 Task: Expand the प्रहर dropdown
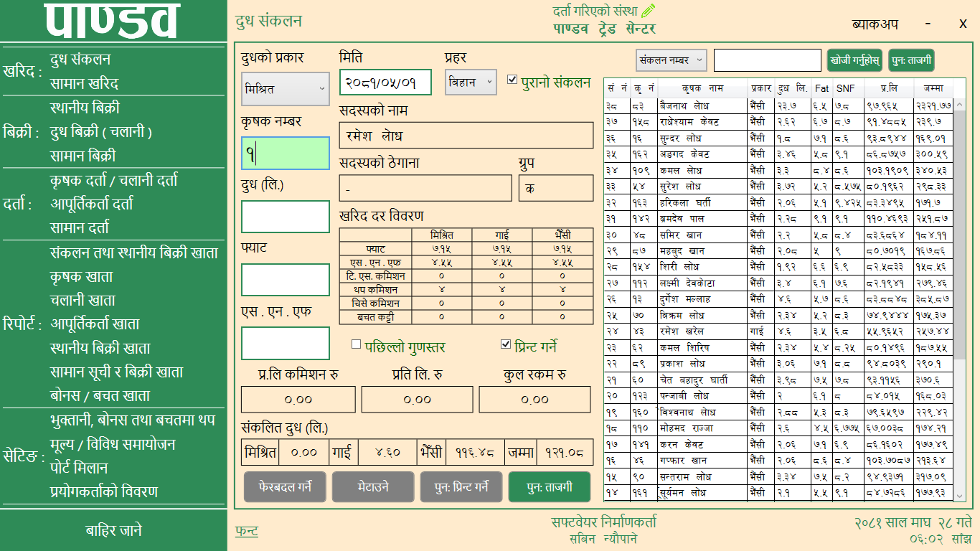point(471,83)
